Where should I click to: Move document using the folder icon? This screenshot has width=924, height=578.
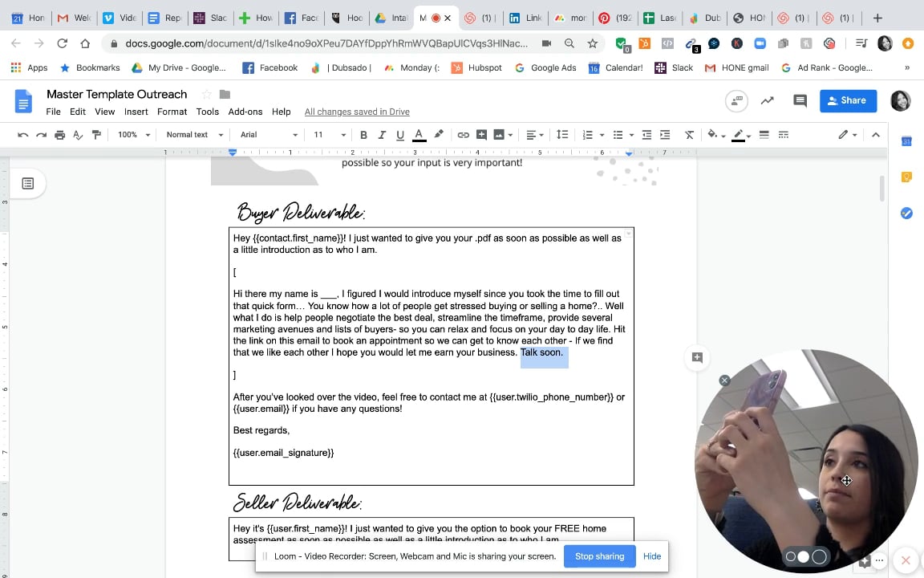click(225, 95)
